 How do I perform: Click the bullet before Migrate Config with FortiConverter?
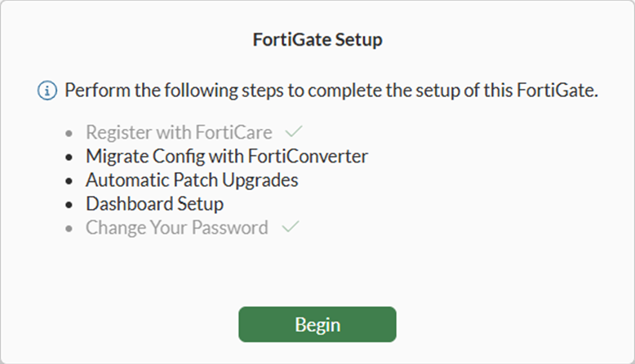click(x=70, y=156)
